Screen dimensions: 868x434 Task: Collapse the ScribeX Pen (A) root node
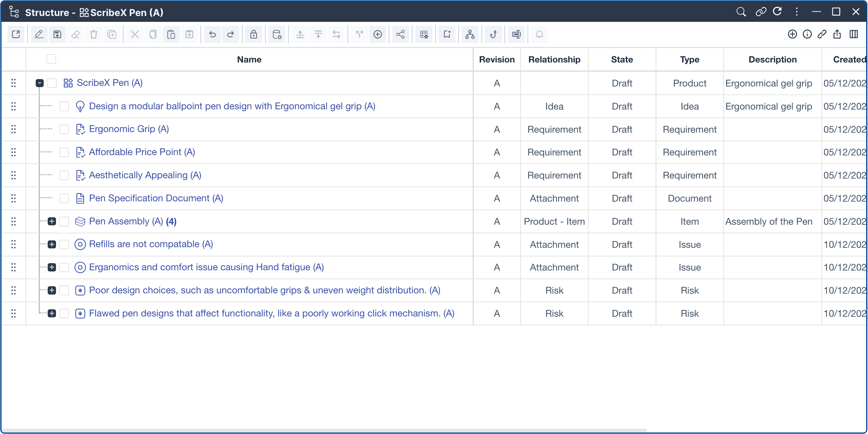39,83
